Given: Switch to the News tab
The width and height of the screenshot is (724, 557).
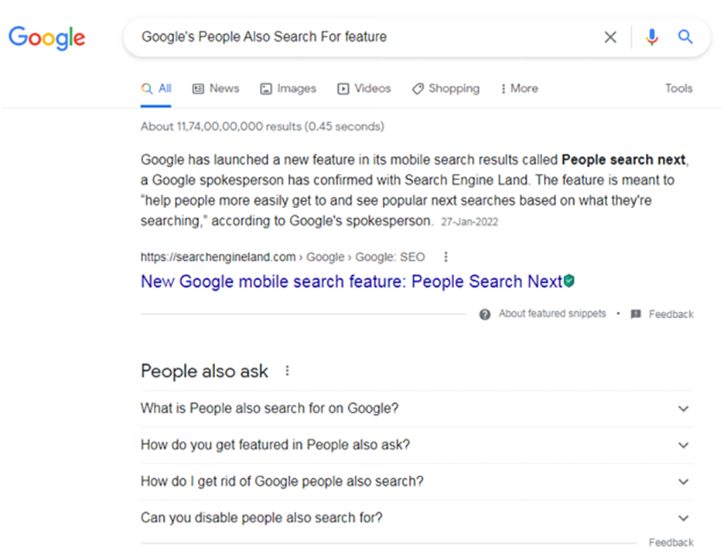Looking at the screenshot, I should click(216, 89).
